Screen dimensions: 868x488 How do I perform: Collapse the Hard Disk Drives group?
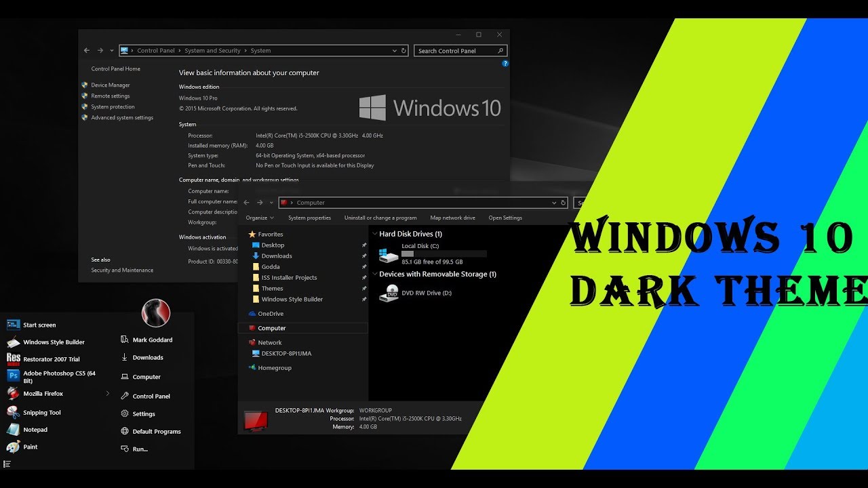pos(375,234)
